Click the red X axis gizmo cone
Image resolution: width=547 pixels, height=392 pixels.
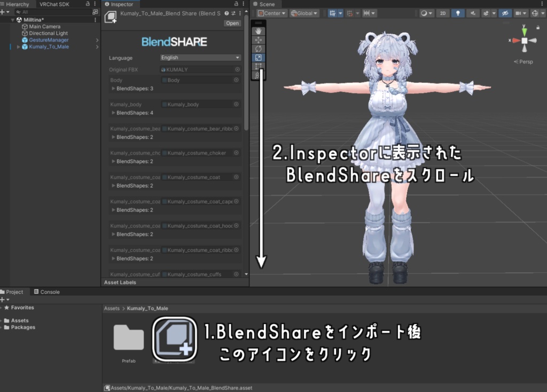tap(516, 41)
